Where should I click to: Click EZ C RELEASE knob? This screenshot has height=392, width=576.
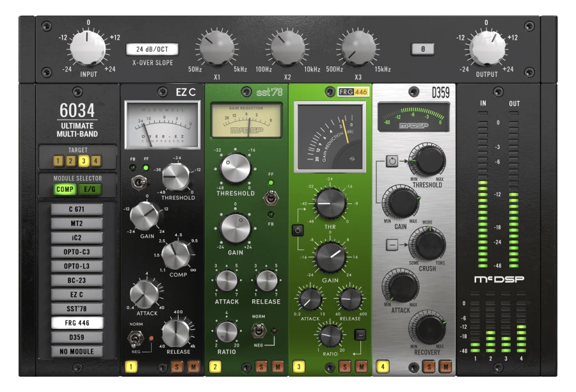click(x=176, y=333)
